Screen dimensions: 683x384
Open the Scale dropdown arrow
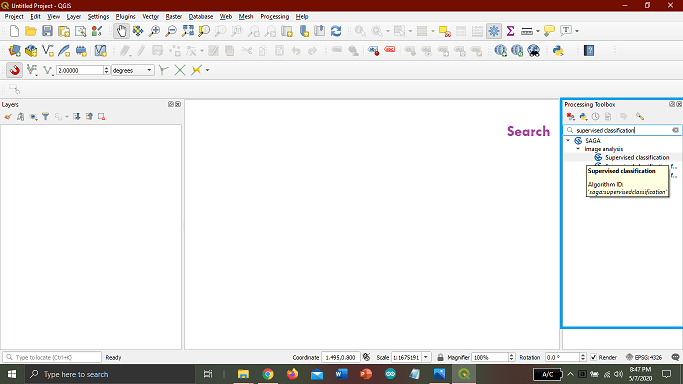point(426,357)
